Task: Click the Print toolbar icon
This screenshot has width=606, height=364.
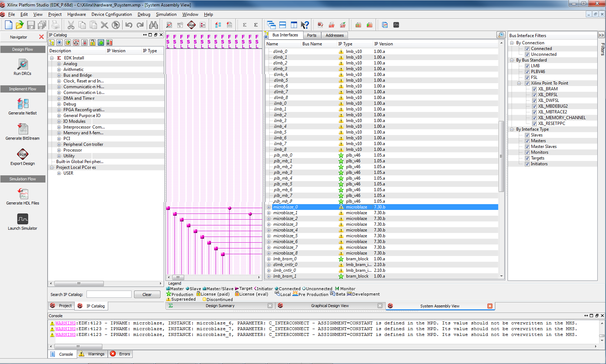Action: [55, 25]
